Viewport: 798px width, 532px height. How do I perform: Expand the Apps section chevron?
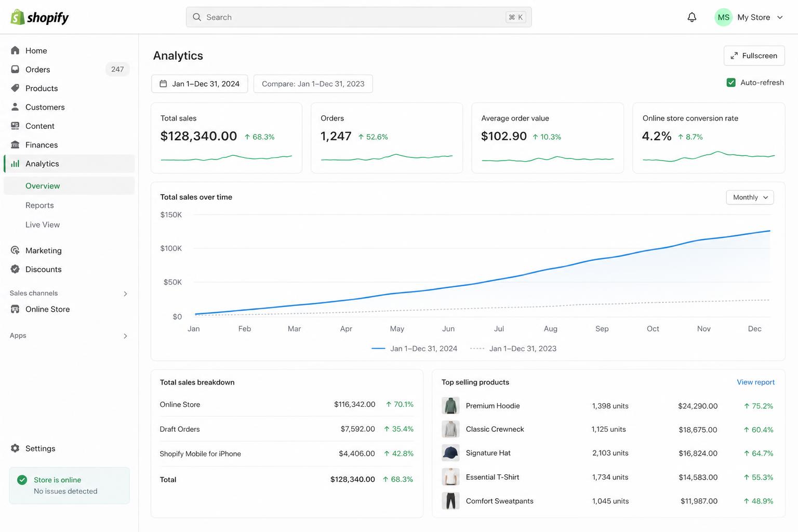(x=125, y=336)
